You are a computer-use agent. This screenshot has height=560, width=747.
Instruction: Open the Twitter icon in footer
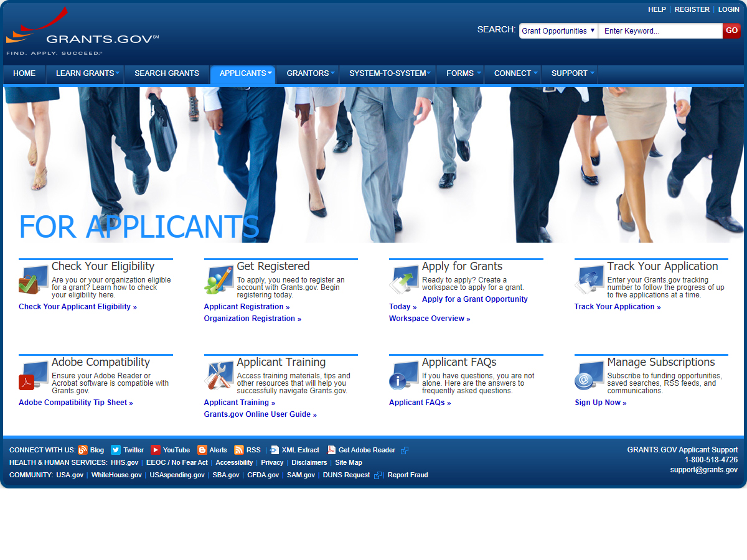pyautogui.click(x=116, y=450)
